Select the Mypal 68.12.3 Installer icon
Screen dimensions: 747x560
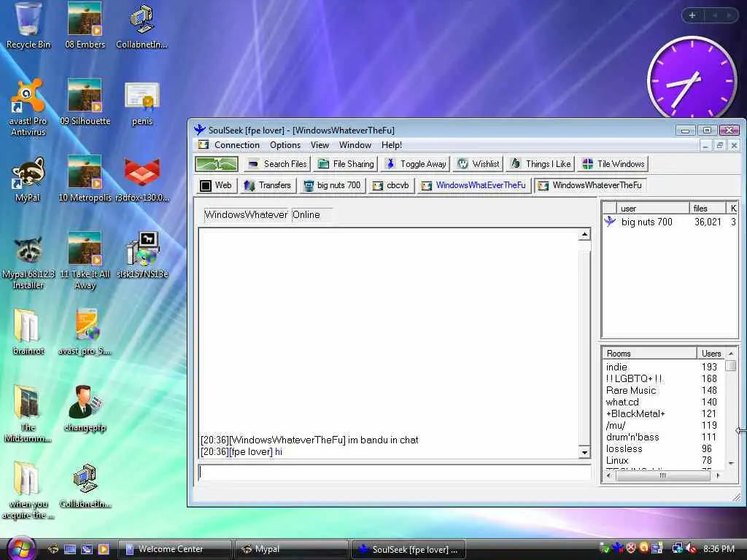click(28, 262)
